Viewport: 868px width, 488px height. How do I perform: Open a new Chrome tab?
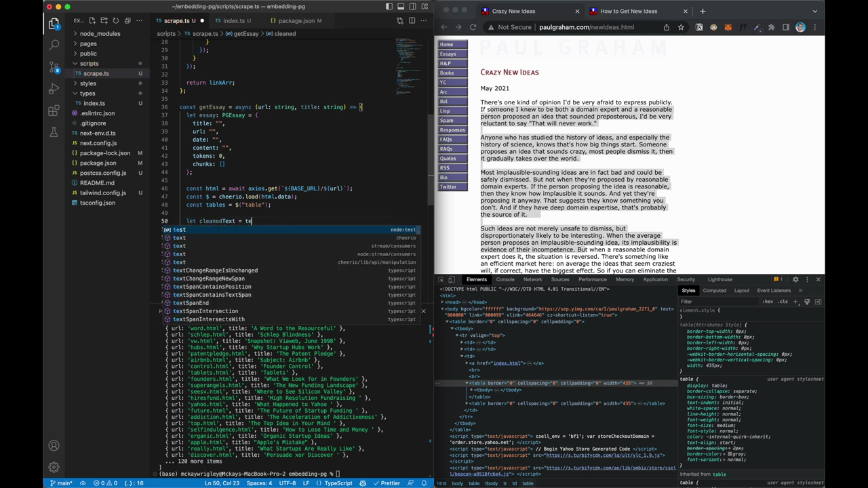703,11
